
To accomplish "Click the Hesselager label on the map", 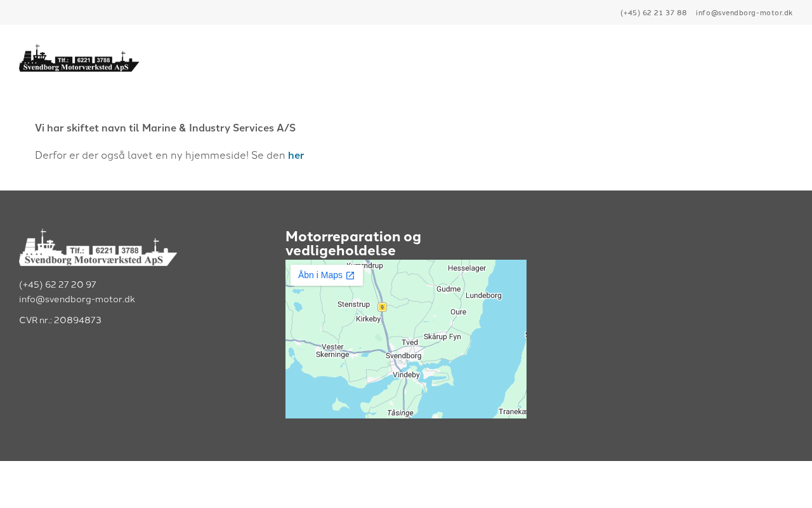I will (467, 268).
